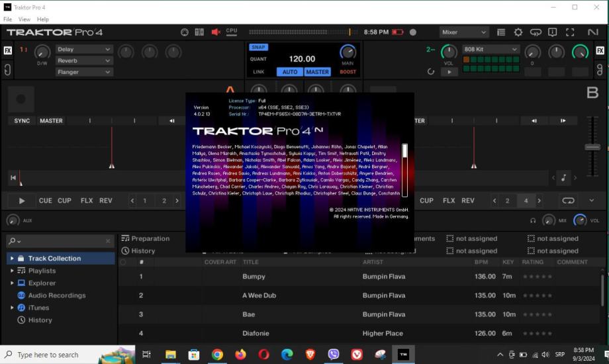
Task: Click the CUE button on deck A
Action: [45, 201]
